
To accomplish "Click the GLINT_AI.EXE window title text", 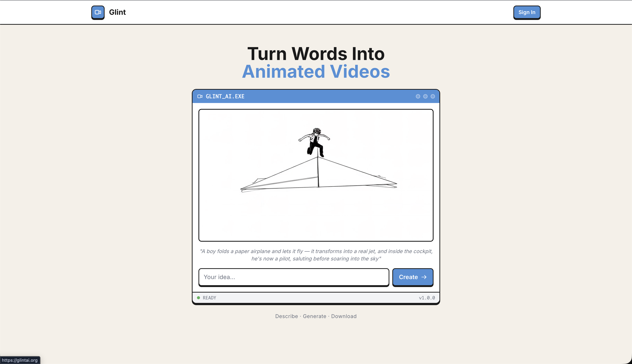I will click(225, 97).
